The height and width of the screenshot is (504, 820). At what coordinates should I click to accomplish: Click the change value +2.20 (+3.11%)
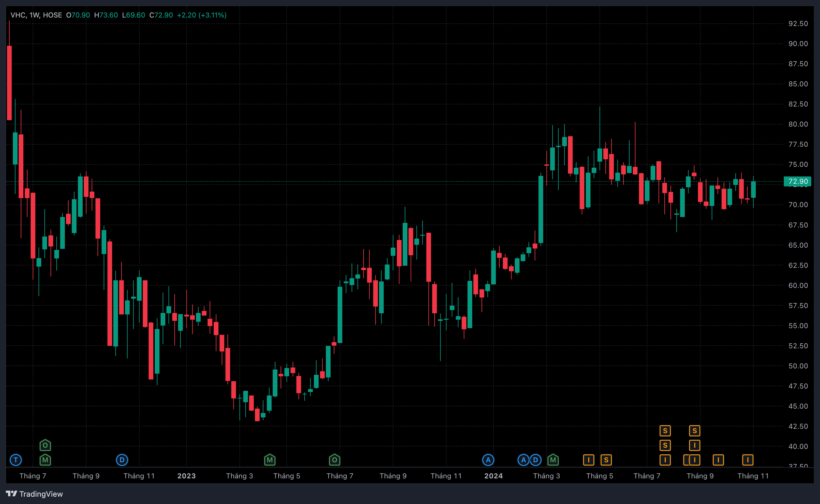201,15
